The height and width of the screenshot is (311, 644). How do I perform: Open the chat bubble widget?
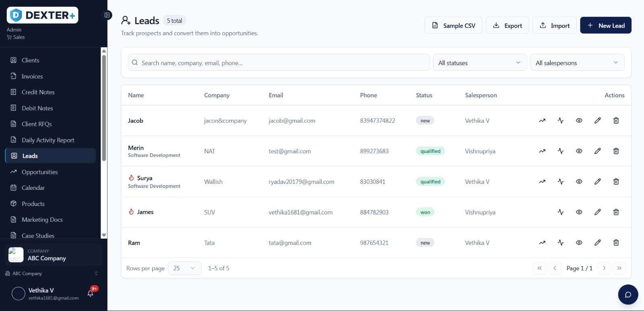[628, 295]
